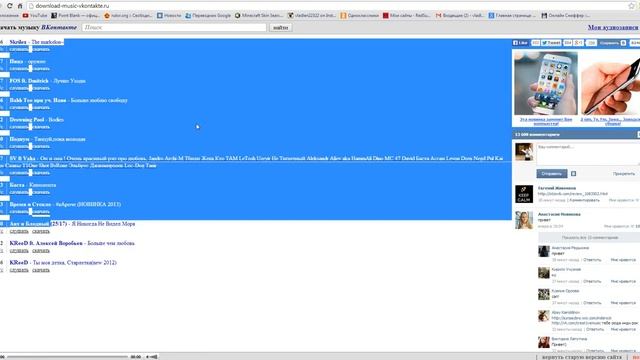
Task: Open the KEEP CALM avatar profile
Action: coord(524,194)
